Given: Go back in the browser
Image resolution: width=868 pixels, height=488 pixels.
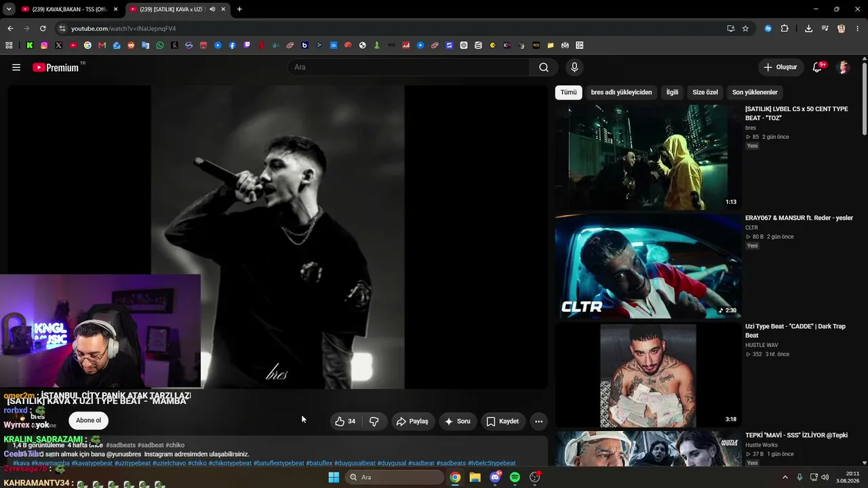Looking at the screenshot, I should tap(10, 28).
